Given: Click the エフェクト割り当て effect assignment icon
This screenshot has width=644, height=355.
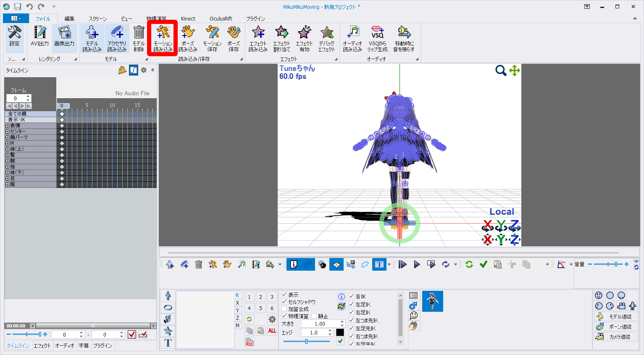Looking at the screenshot, I should point(281,38).
